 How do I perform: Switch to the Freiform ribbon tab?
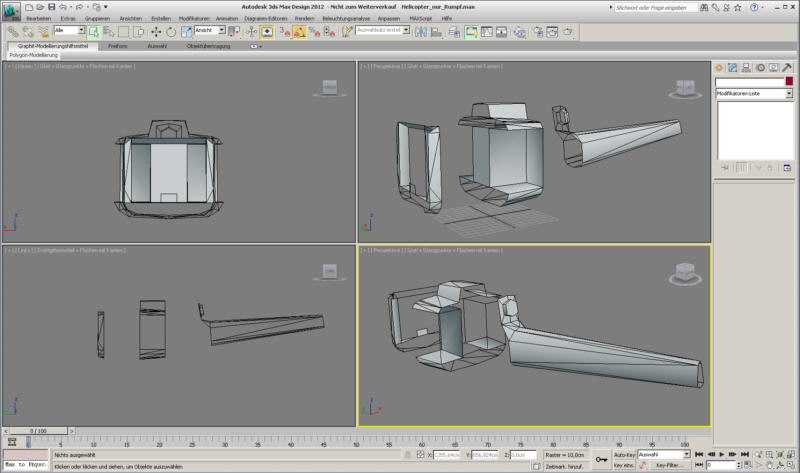coord(118,46)
